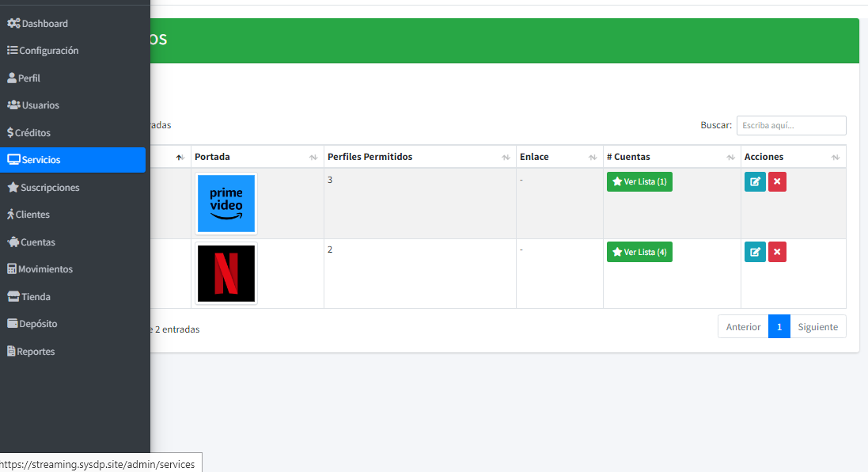Sort by Acciones column

pyautogui.click(x=794, y=157)
